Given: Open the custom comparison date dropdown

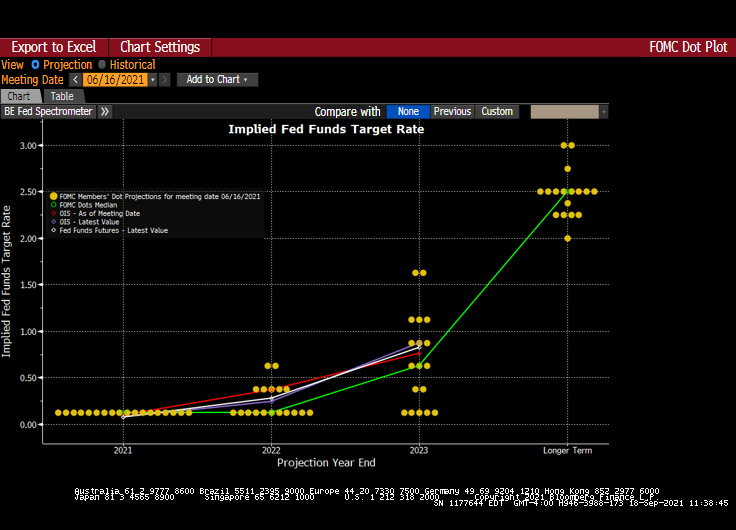Looking at the screenshot, I should [x=603, y=112].
